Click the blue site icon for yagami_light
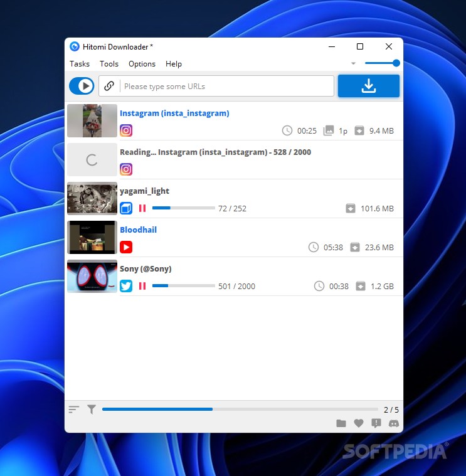 coord(126,208)
